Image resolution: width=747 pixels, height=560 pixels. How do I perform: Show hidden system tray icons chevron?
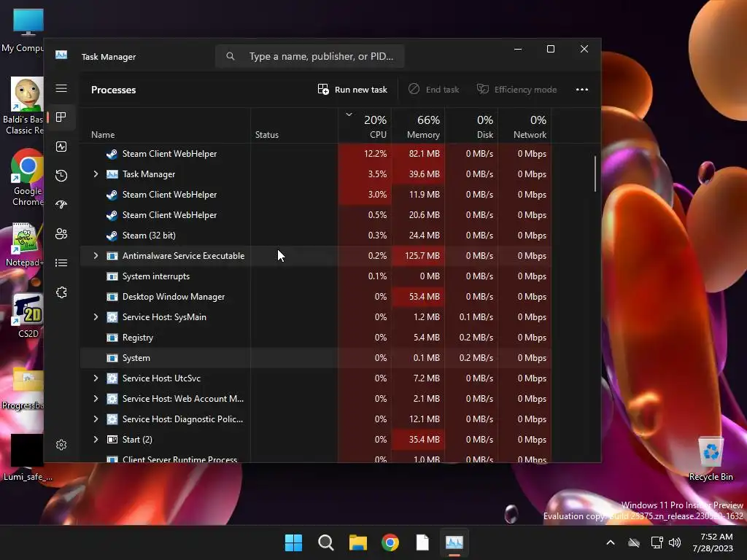[611, 542]
